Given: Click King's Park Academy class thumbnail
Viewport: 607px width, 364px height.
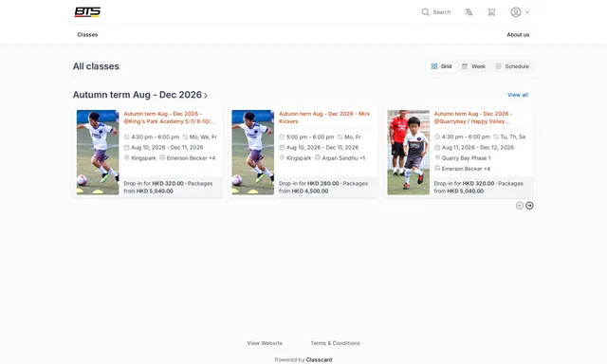Looking at the screenshot, I should [98, 153].
